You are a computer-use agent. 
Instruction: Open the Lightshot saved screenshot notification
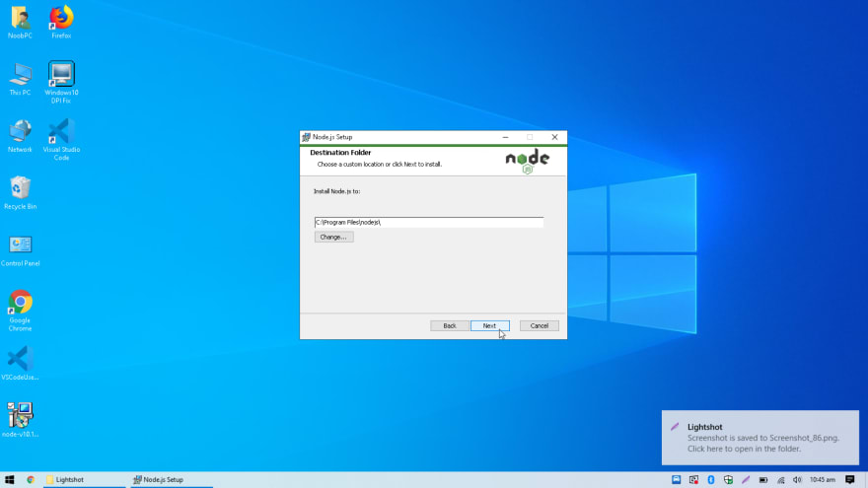760,438
